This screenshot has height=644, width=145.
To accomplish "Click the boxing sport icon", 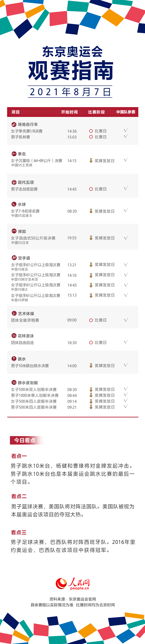I will (x=14, y=154).
